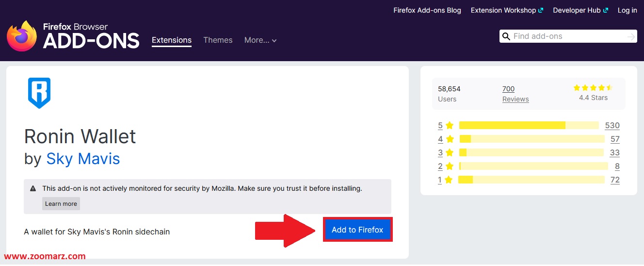Click 'A wallet for Sky Mavis's Ronin sidechain' text
Image resolution: width=644 pixels, height=266 pixels.
pos(97,232)
